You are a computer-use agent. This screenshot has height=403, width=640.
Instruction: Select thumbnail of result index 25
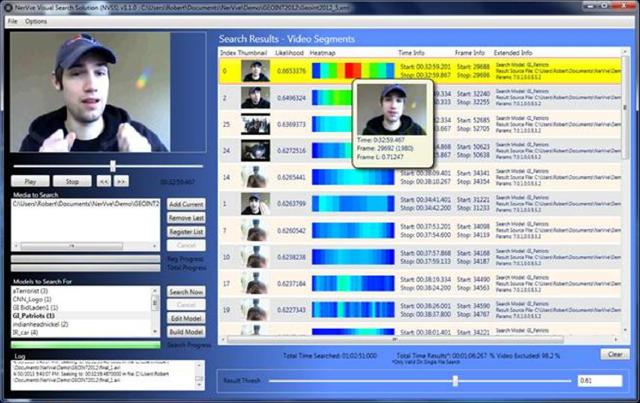pyautogui.click(x=256, y=124)
